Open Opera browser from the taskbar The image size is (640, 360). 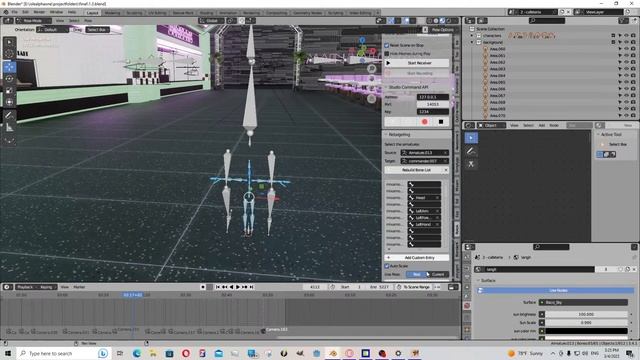click(186, 353)
